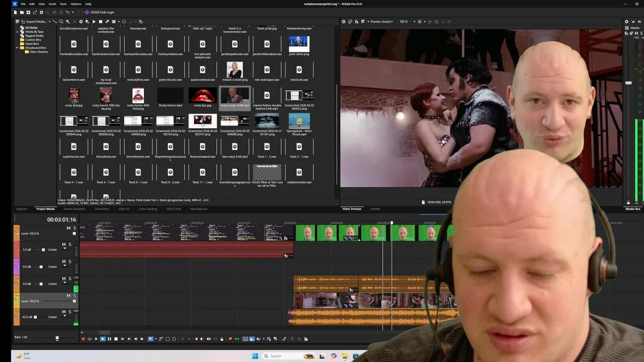The width and height of the screenshot is (644, 362).
Task: Select the superheroes.wav file
Action: [73, 147]
